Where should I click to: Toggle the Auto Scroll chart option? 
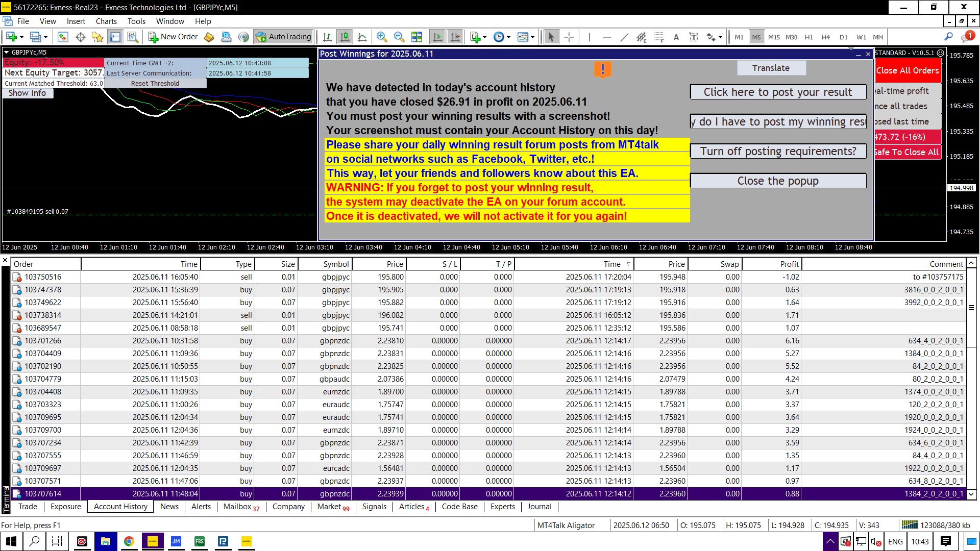click(x=437, y=37)
